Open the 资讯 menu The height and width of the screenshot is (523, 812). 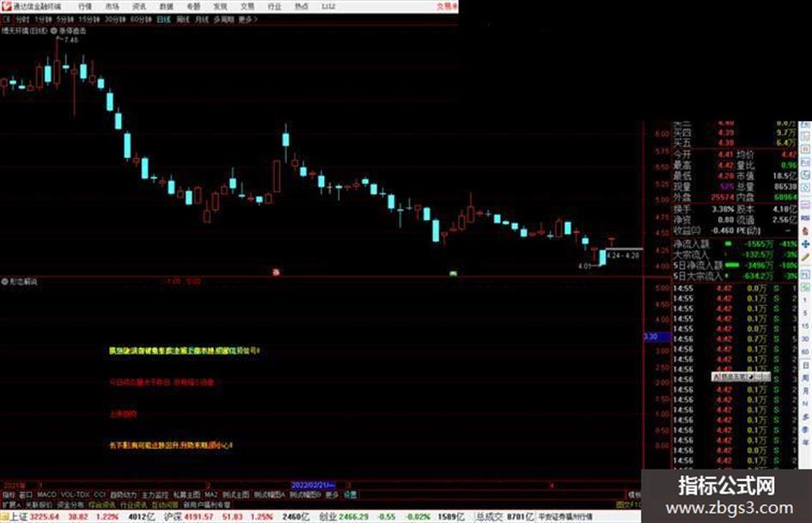[x=139, y=6]
